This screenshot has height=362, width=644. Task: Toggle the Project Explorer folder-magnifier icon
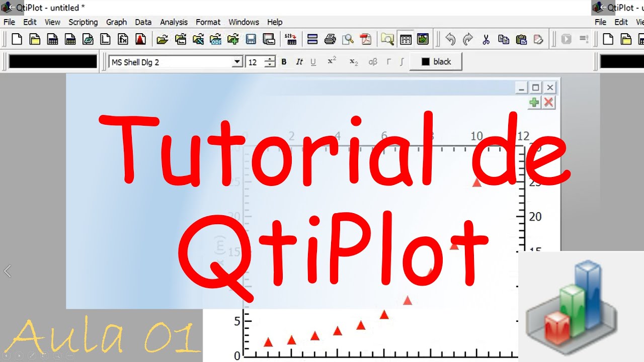tap(387, 39)
